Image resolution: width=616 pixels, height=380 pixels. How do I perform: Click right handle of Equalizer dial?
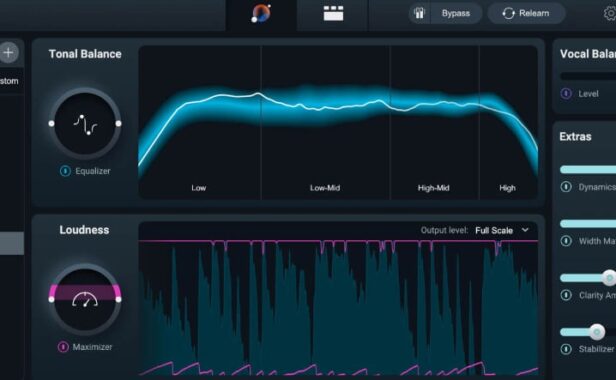click(119, 124)
